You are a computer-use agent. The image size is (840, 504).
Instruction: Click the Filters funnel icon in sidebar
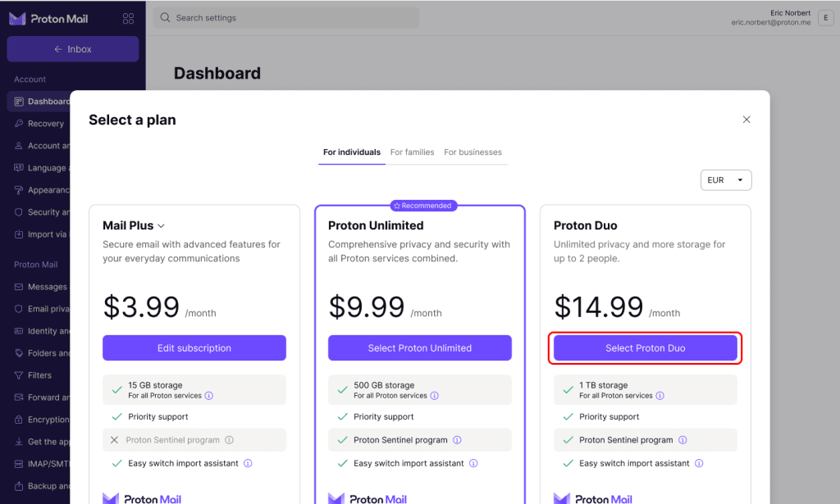coord(20,375)
